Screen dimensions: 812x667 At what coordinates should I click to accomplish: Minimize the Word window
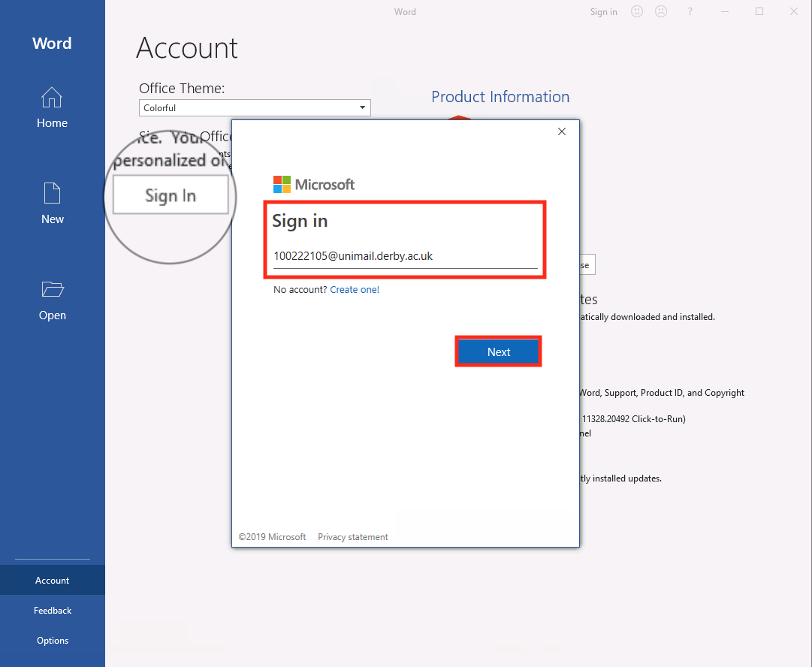click(725, 11)
